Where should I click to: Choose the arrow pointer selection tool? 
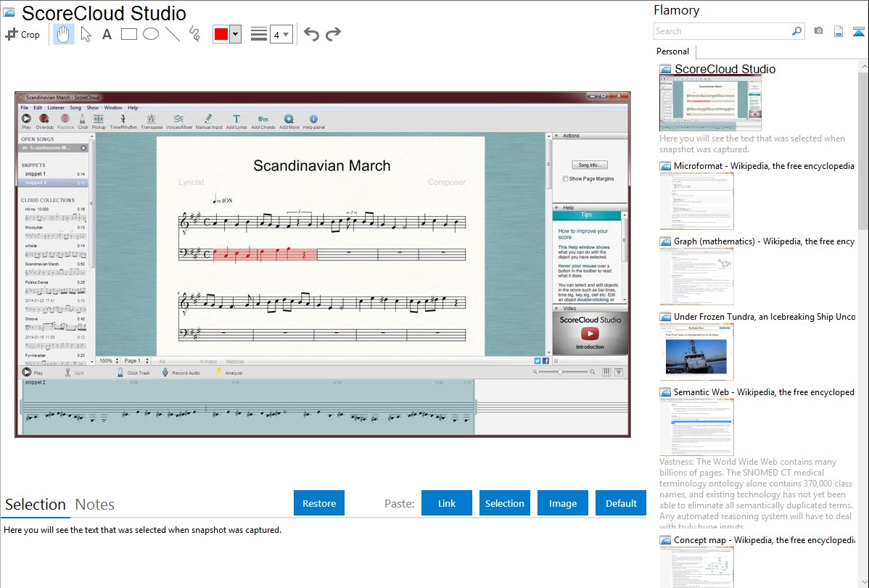click(86, 34)
